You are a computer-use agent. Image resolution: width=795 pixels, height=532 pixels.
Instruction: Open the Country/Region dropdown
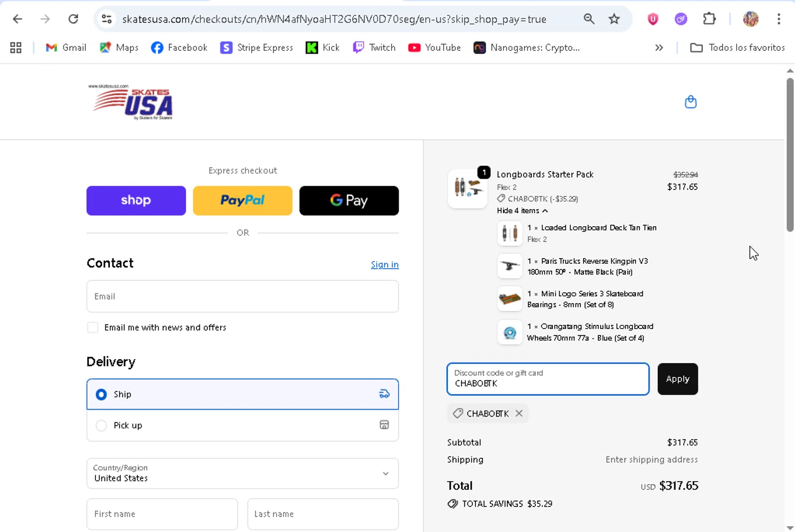coord(243,473)
